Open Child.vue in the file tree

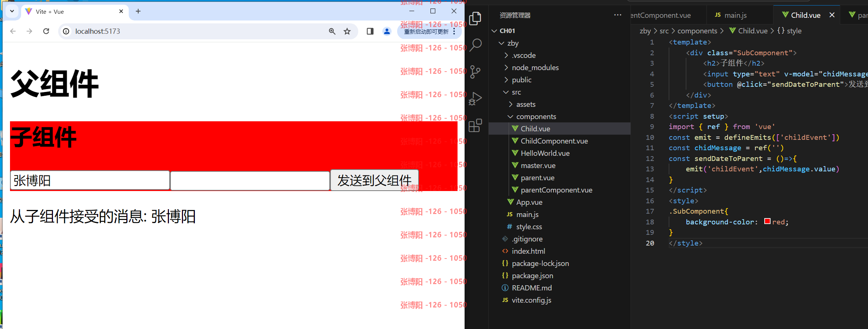coord(559,129)
